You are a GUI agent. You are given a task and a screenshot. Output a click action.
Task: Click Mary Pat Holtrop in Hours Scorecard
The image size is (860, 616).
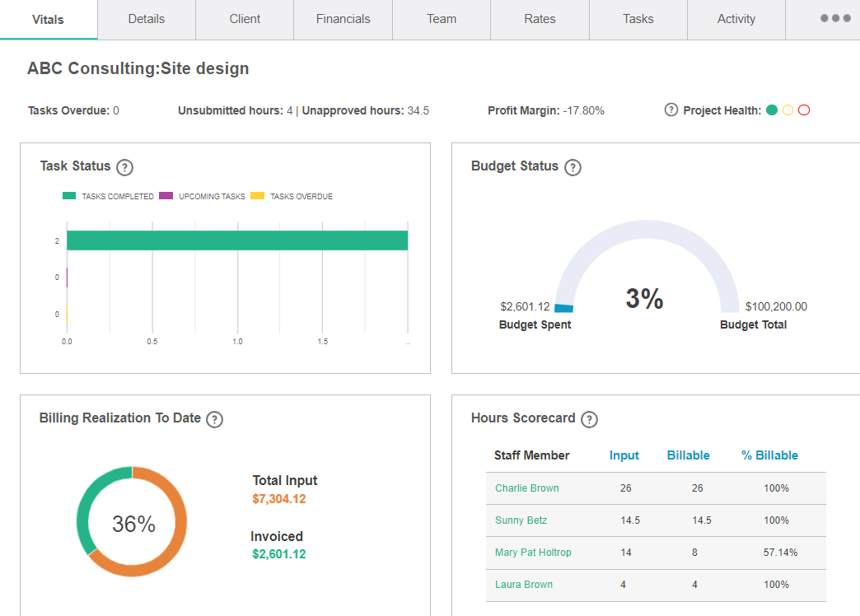click(533, 553)
